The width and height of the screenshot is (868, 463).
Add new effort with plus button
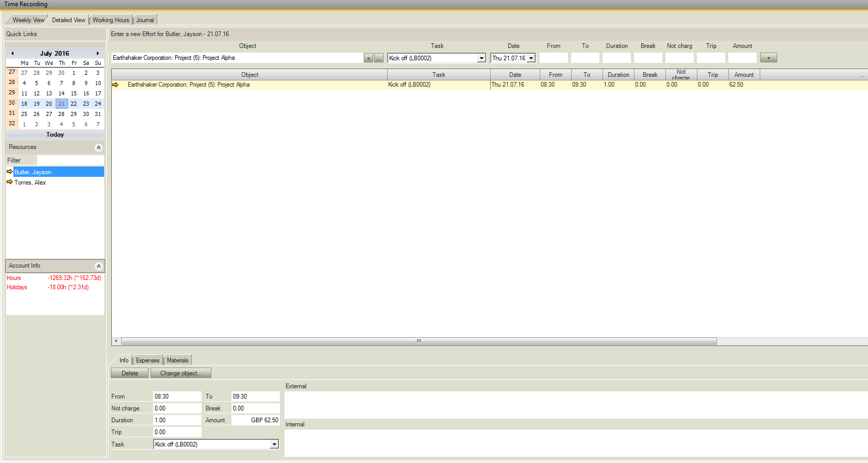tap(769, 58)
